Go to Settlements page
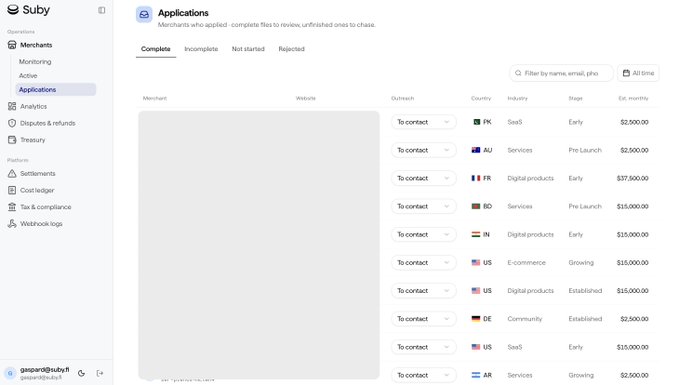This screenshot has width=679, height=385. point(38,173)
